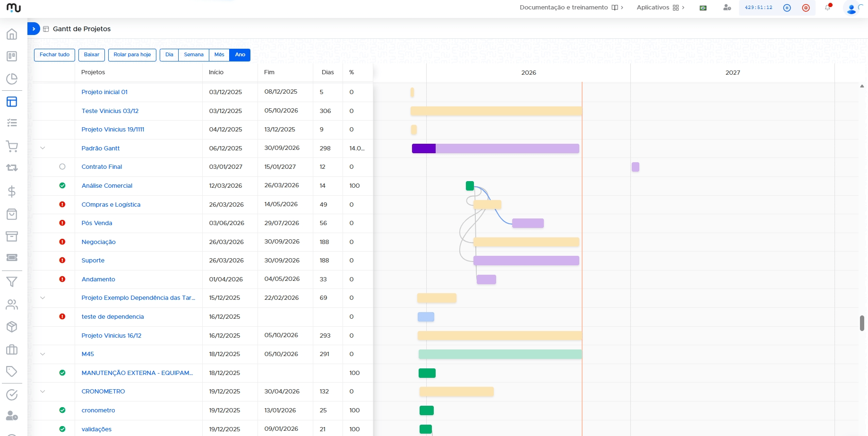Open the kanban board sidebar icon
The image size is (868, 436).
[12, 56]
